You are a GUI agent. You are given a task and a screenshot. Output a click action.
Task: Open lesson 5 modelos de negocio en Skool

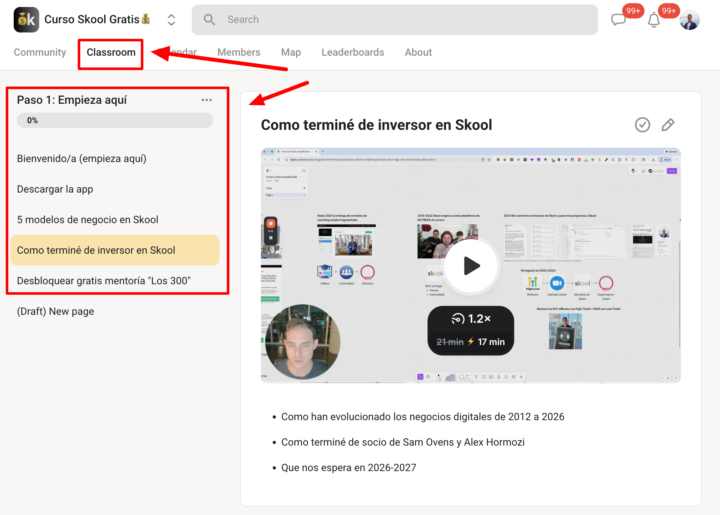point(115,220)
